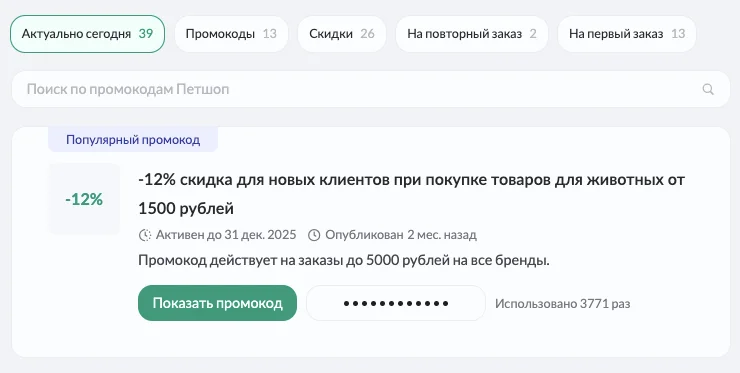Click the Опубликован 2 мес. назад text
The image size is (740, 373).
tap(401, 235)
